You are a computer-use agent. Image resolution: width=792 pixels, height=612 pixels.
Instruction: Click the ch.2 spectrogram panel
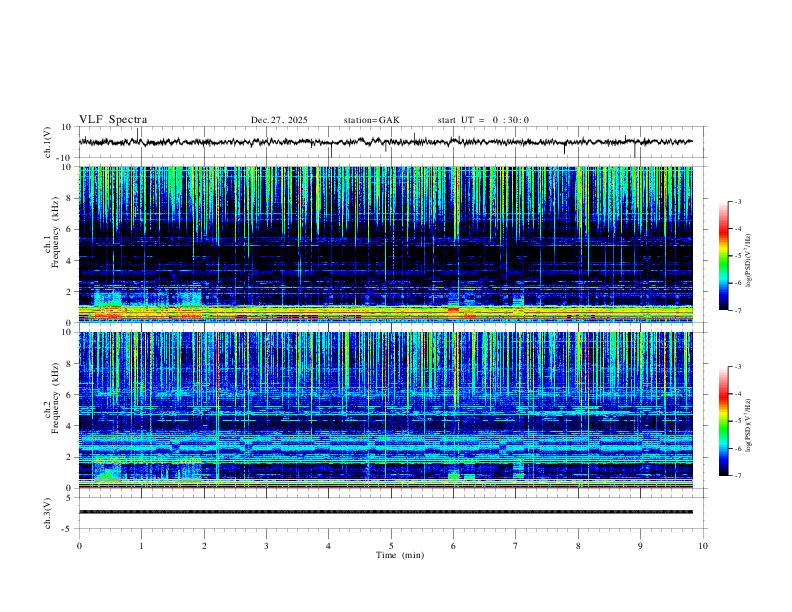386,410
